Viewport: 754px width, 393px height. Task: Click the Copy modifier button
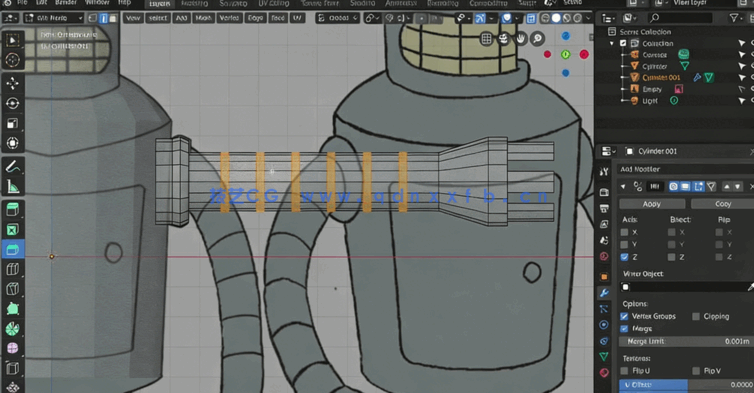(722, 204)
